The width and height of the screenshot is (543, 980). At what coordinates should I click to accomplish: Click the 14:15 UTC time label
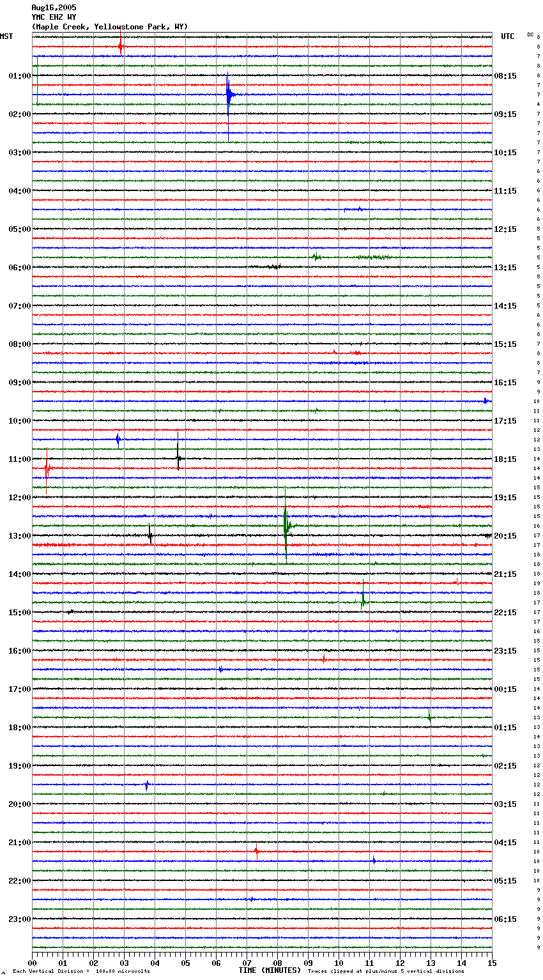click(505, 306)
